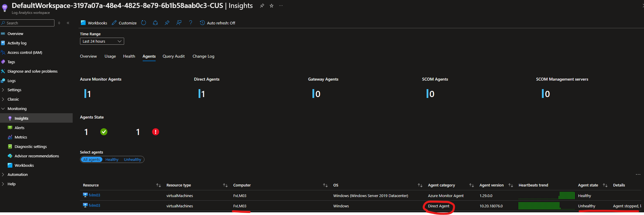Open fvlm03 link in the Direct Agent row
644x215 pixels.
point(94,205)
